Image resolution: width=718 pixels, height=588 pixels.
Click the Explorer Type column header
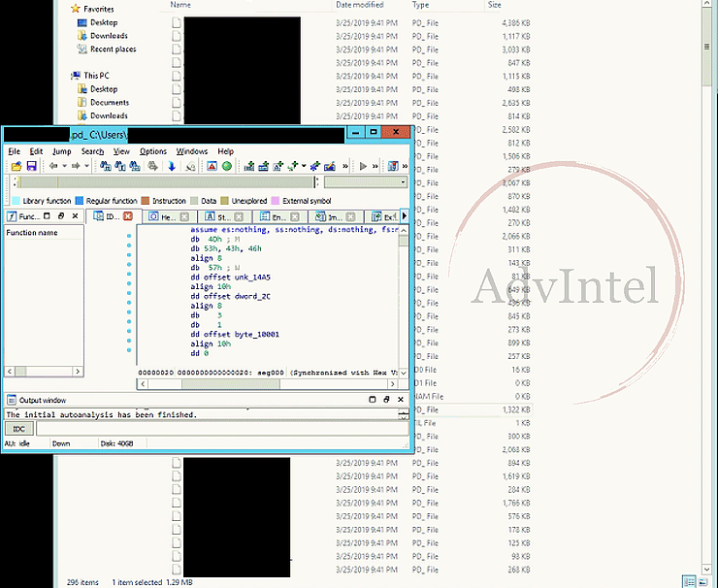[x=420, y=5]
